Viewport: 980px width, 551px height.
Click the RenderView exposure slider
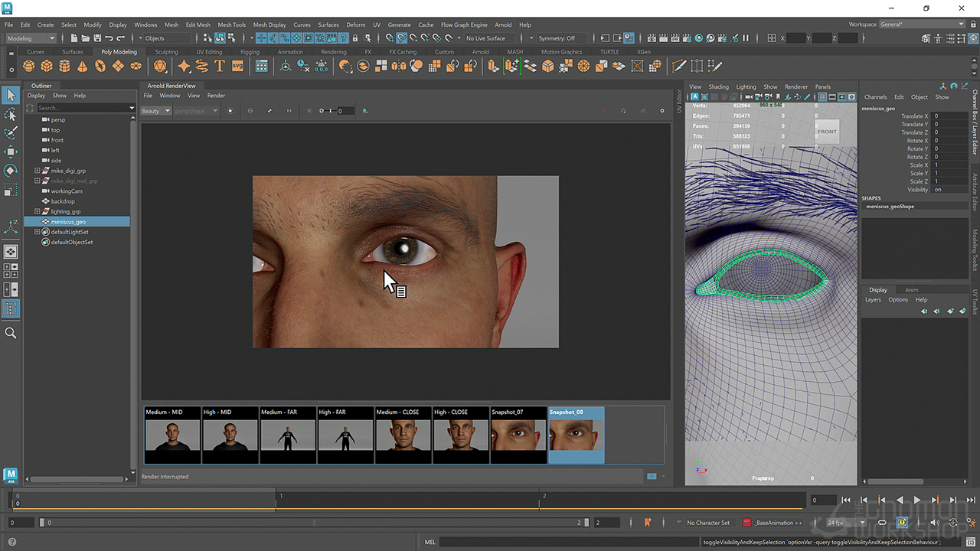330,111
